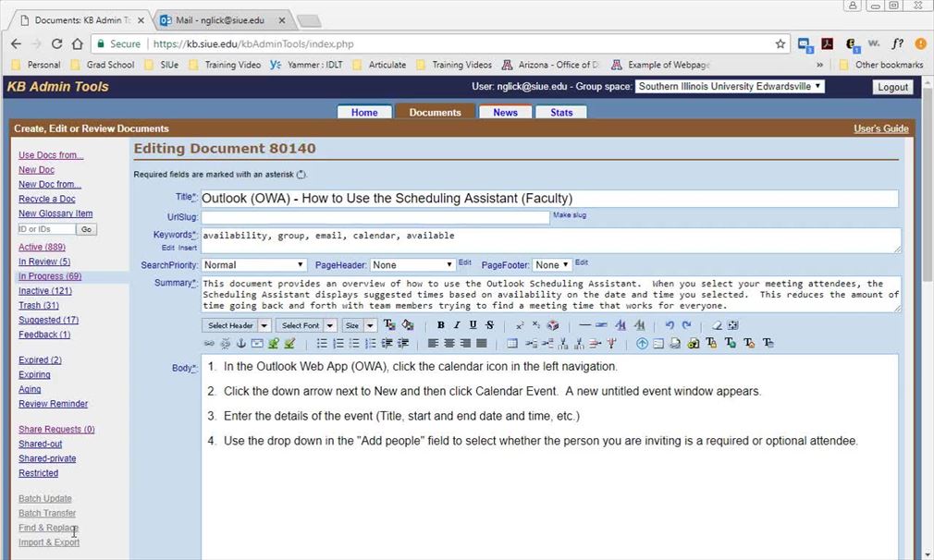
Task: Open the Select Header dropdown
Action: (237, 325)
